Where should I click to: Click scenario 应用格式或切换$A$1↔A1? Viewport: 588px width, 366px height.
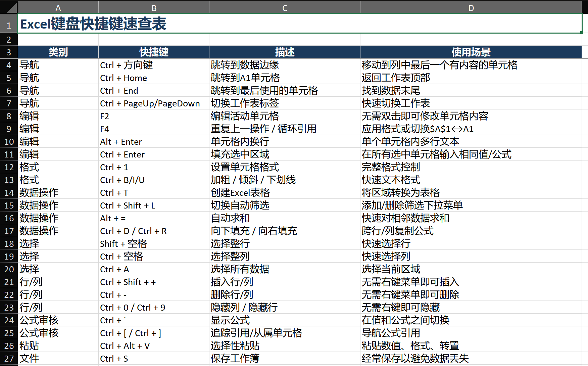click(471, 129)
